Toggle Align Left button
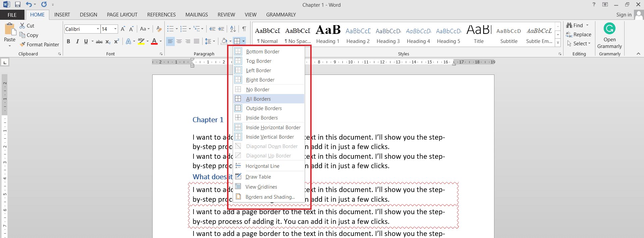This screenshot has height=238, width=644. coord(170,41)
